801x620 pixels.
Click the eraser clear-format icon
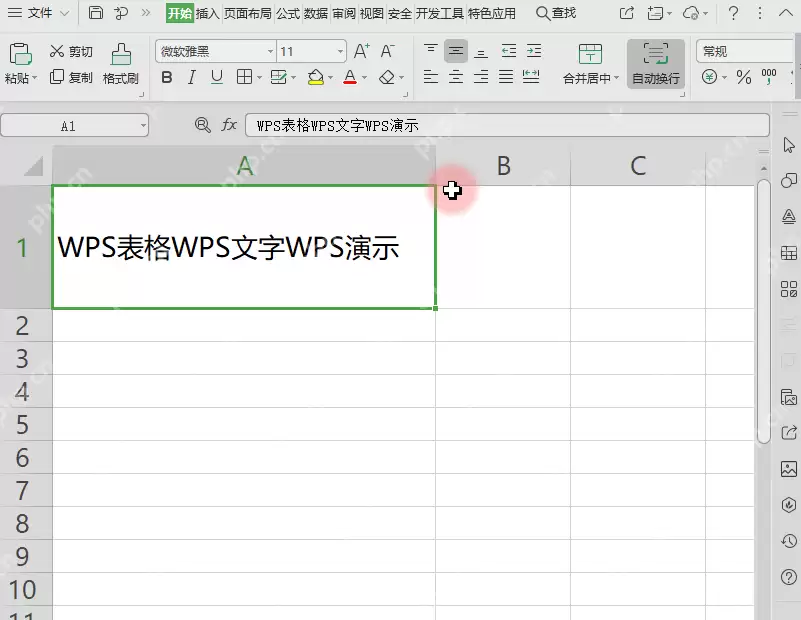[x=387, y=78]
